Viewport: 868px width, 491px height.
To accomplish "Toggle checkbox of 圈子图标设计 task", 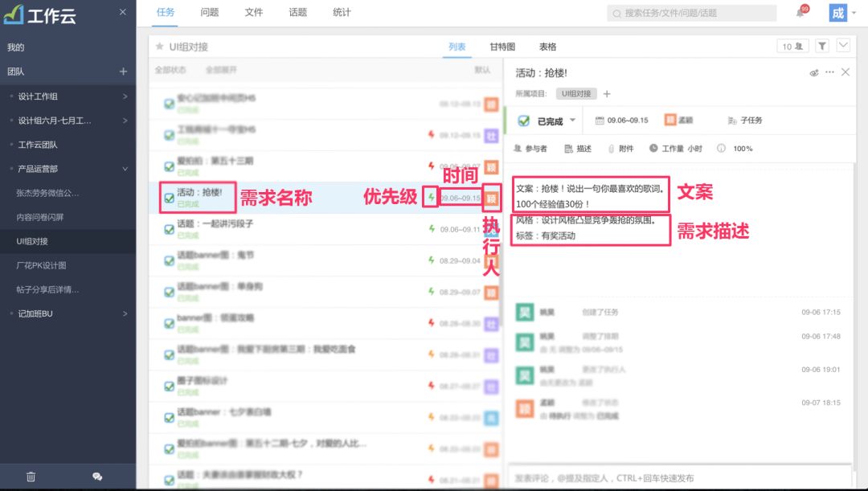I will 170,387.
